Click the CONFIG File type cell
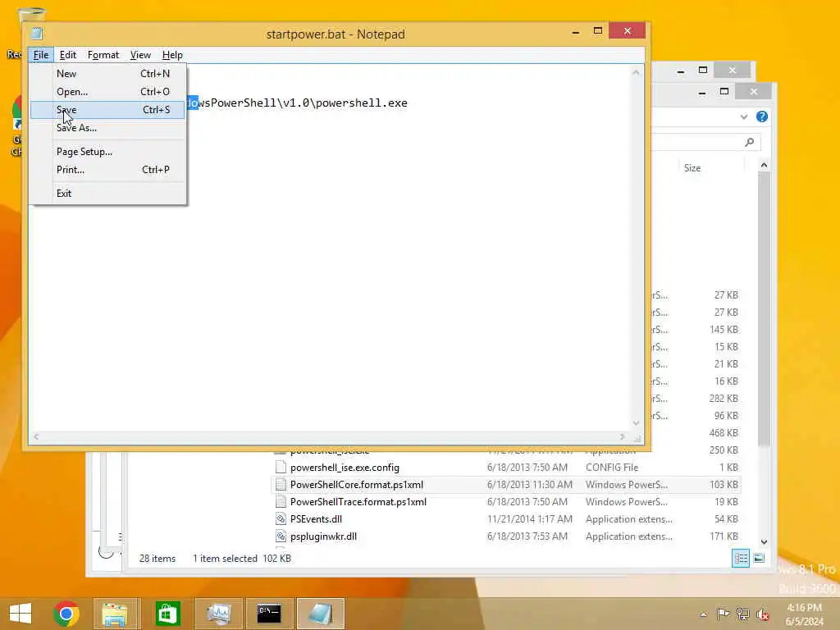This screenshot has height=630, width=840. point(612,467)
